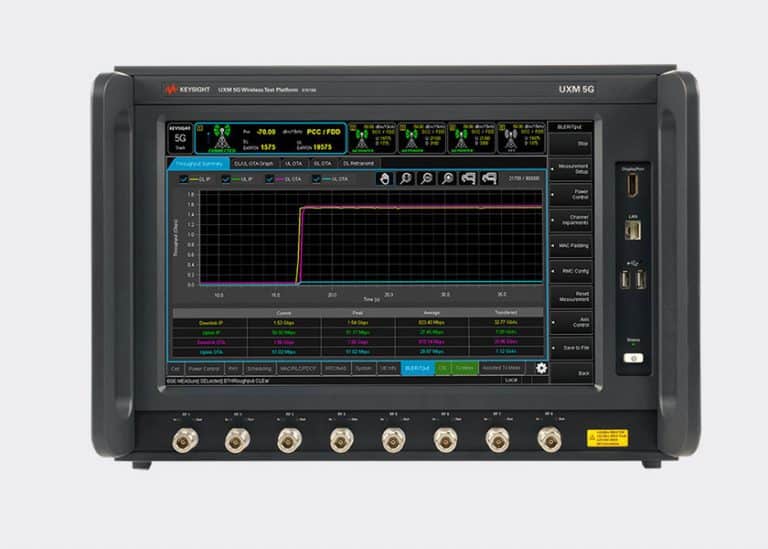Click the UL EARFCN value 19575

(322, 147)
